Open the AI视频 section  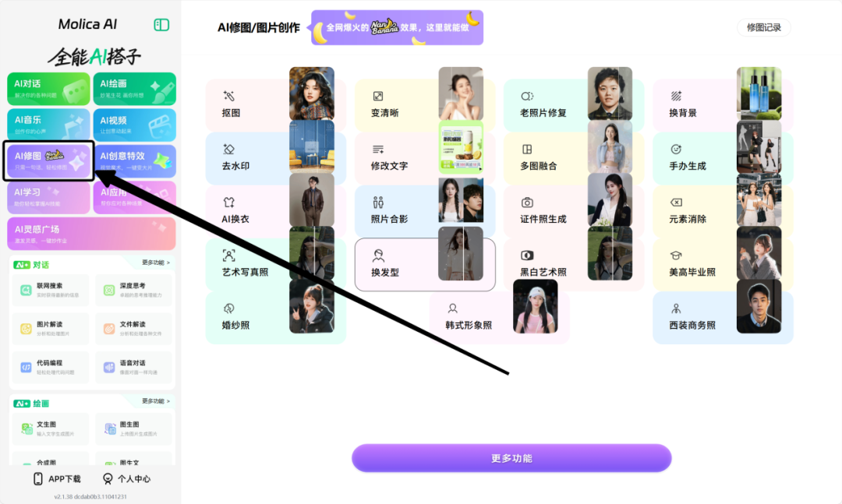[x=135, y=125]
